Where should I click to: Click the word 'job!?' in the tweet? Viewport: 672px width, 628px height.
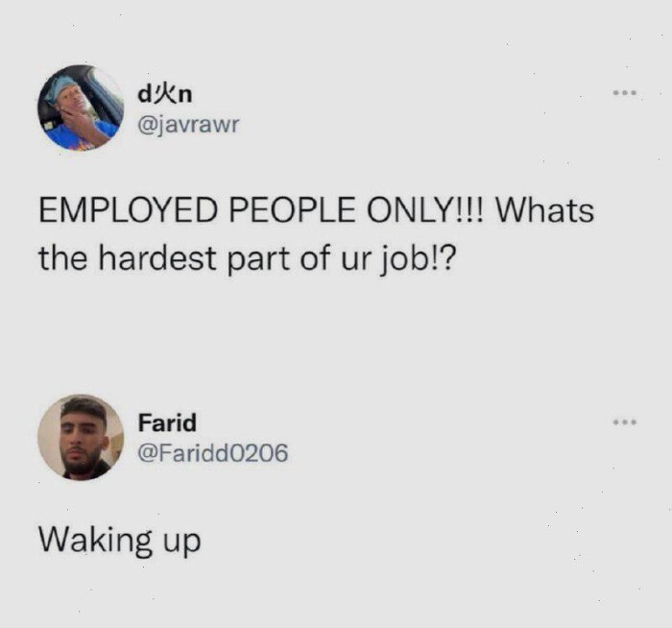[417, 260]
